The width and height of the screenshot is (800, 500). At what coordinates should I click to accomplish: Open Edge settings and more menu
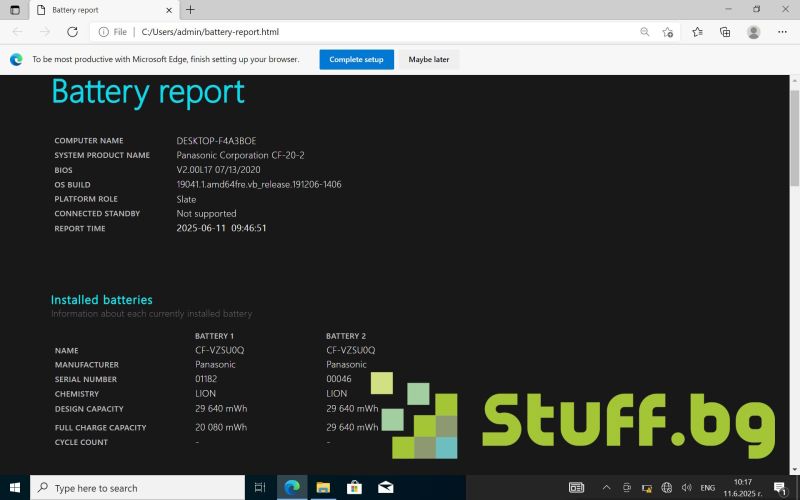782,32
